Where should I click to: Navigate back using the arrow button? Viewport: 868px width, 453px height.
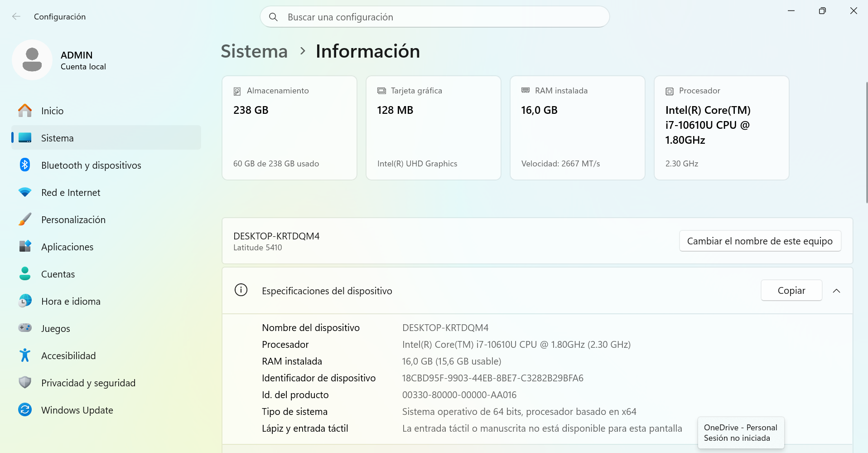[x=16, y=16]
